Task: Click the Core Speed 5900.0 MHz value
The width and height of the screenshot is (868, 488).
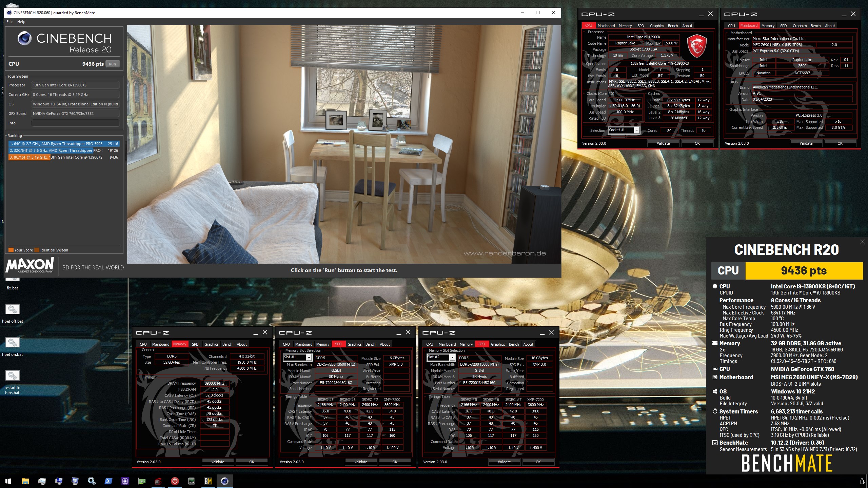Action: [x=625, y=100]
